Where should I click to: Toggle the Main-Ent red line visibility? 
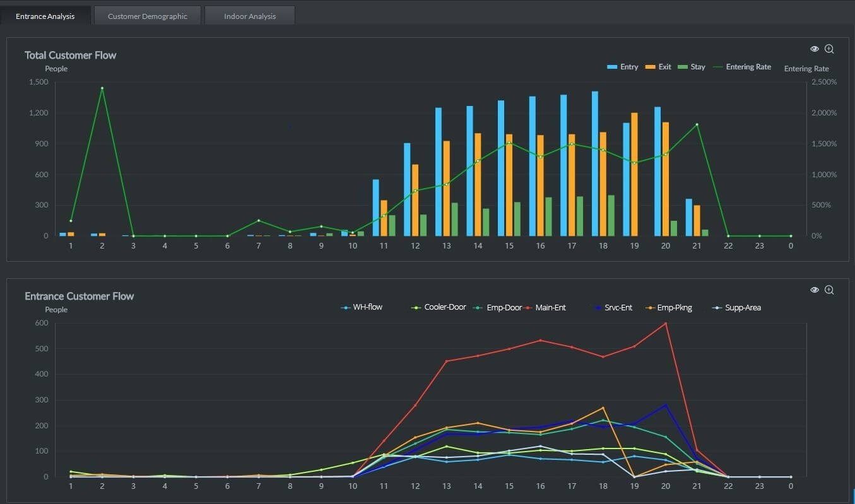550,307
